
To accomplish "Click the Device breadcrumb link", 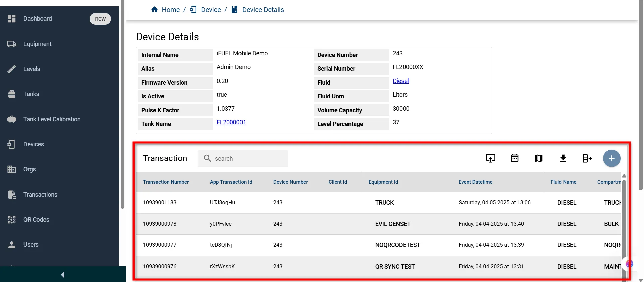I will (x=211, y=10).
